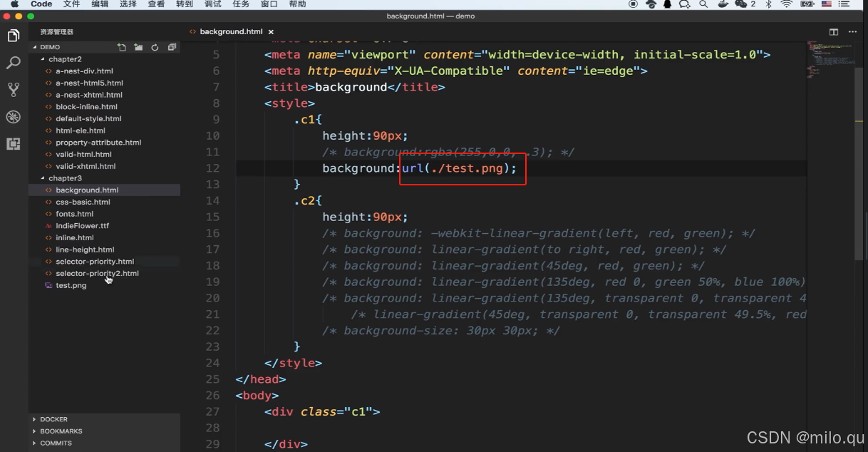This screenshot has width=868, height=452.
Task: Click the Bluetooth menu bar icon
Action: 768,4
